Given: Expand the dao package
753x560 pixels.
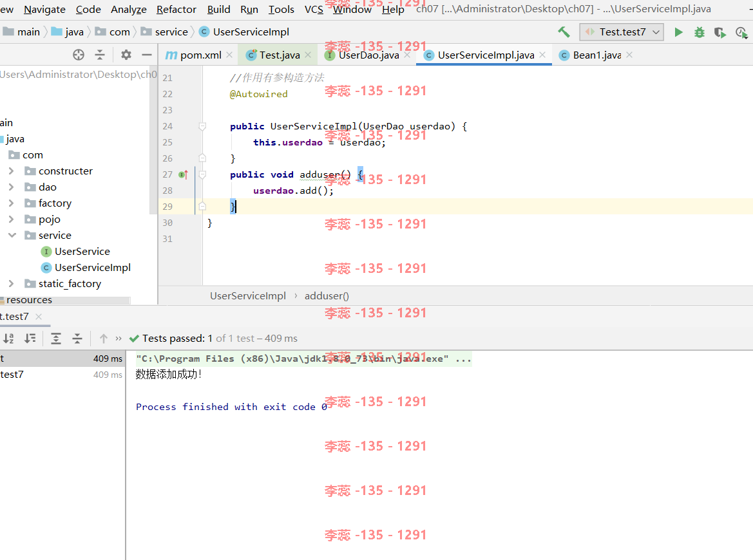Looking at the screenshot, I should point(11,187).
